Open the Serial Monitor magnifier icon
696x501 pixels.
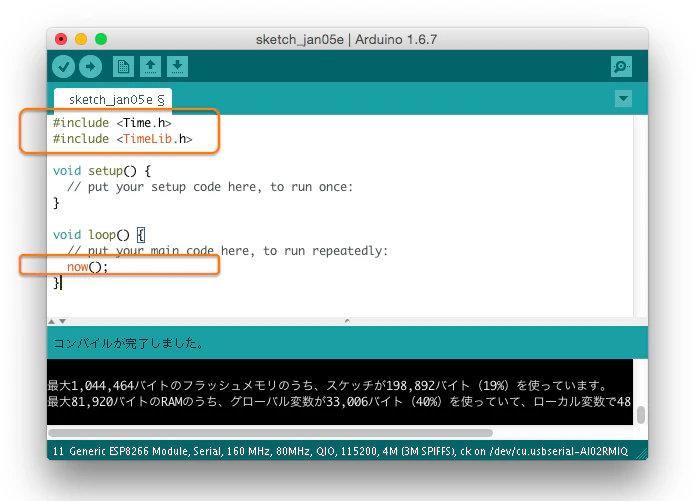[x=621, y=67]
